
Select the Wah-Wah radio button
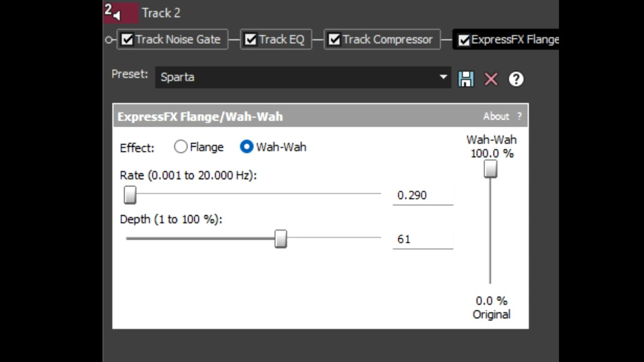pyautogui.click(x=247, y=147)
